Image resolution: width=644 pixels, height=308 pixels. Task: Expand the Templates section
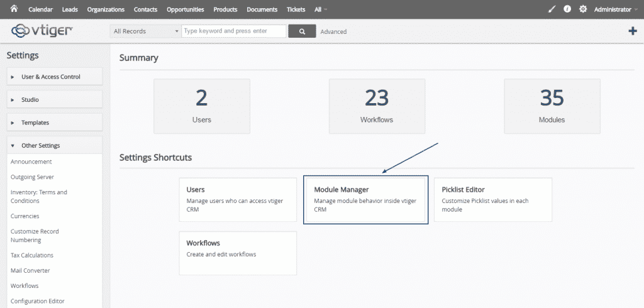[55, 123]
